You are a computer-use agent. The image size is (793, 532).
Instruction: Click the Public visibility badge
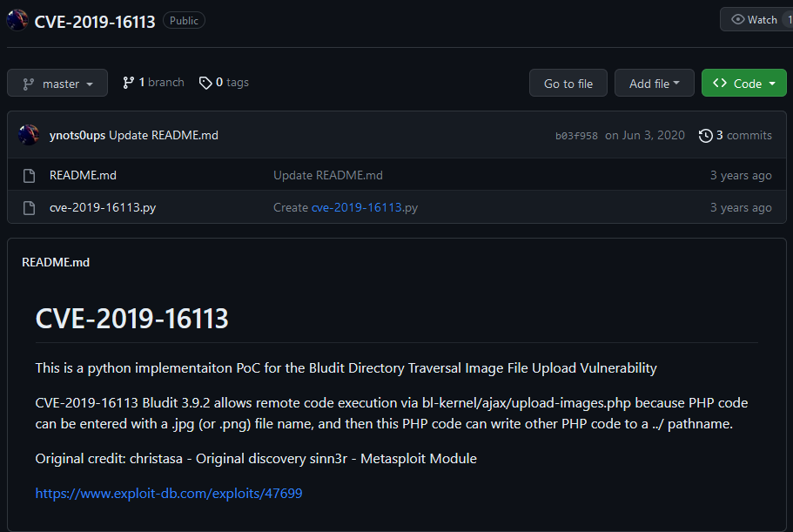pyautogui.click(x=184, y=21)
